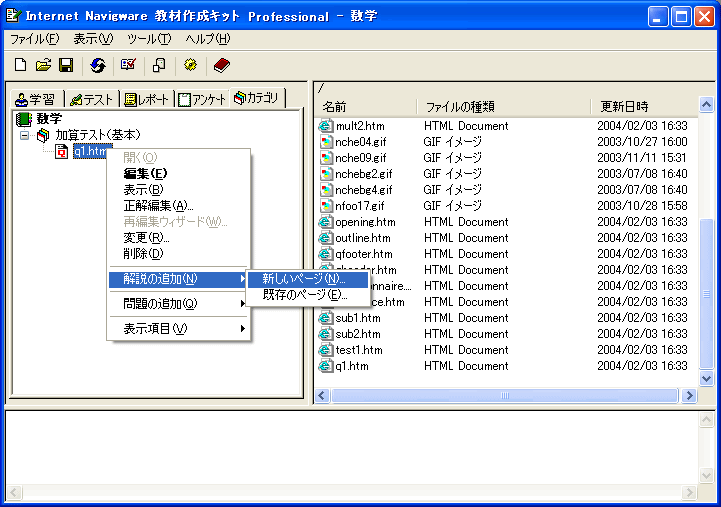Select the 数学 root tree item
Image resolution: width=721 pixels, height=507 pixels.
click(49, 119)
